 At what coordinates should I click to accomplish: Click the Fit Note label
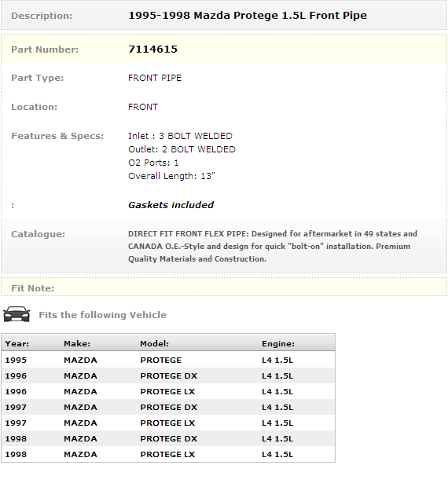33,288
